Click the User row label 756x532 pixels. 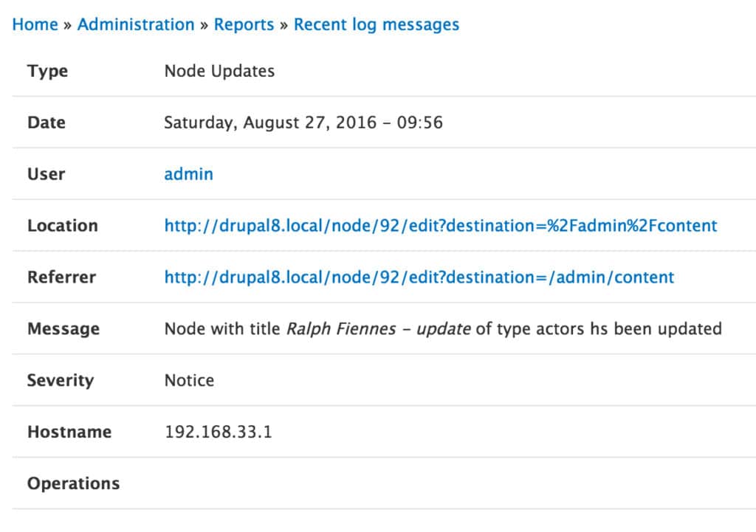click(46, 174)
